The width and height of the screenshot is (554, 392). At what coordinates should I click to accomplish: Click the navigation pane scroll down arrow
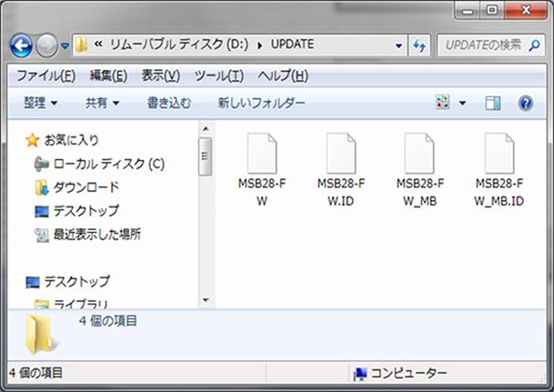click(x=206, y=300)
